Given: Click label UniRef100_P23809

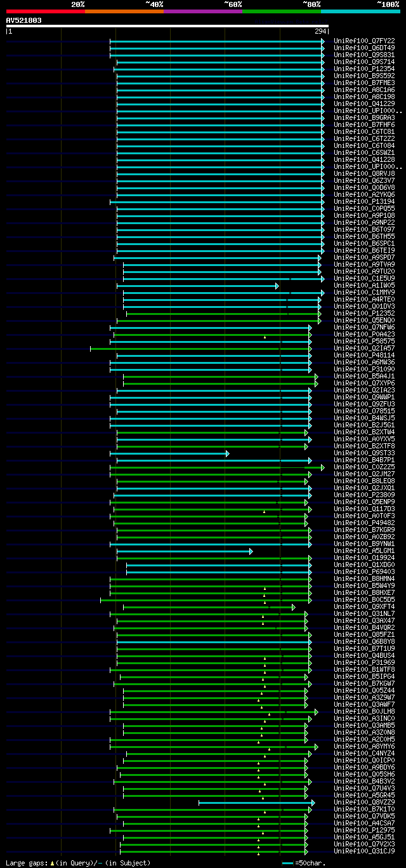Looking at the screenshot, I should pyautogui.click(x=364, y=495).
